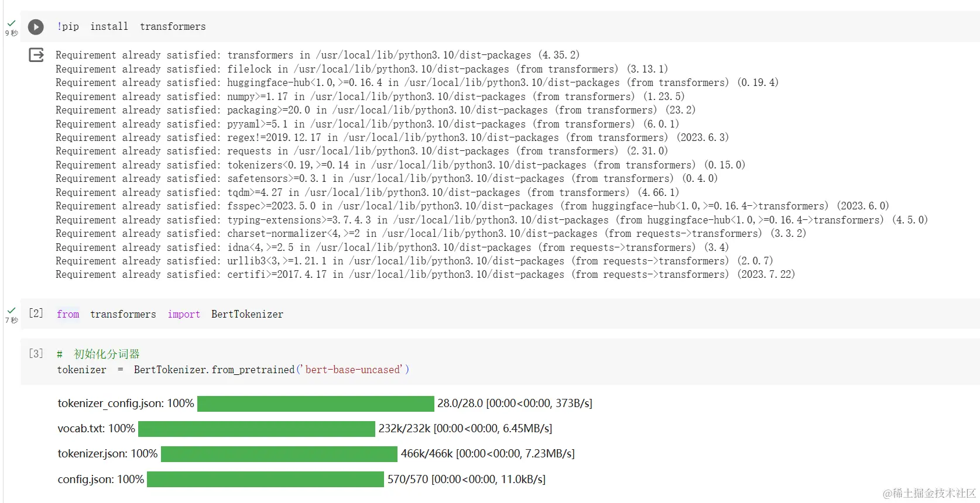This screenshot has width=980, height=503.
Task: Click the config.json download progress bar
Action: pyautogui.click(x=265, y=480)
